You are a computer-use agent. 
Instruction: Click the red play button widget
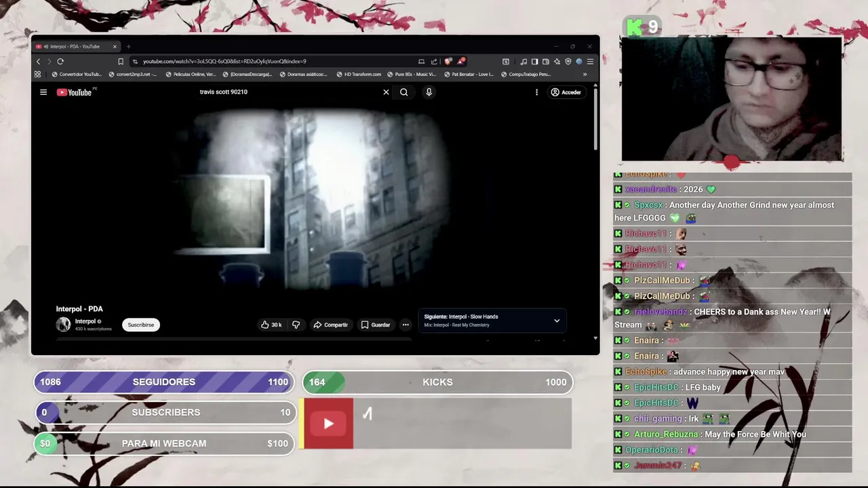click(x=328, y=424)
